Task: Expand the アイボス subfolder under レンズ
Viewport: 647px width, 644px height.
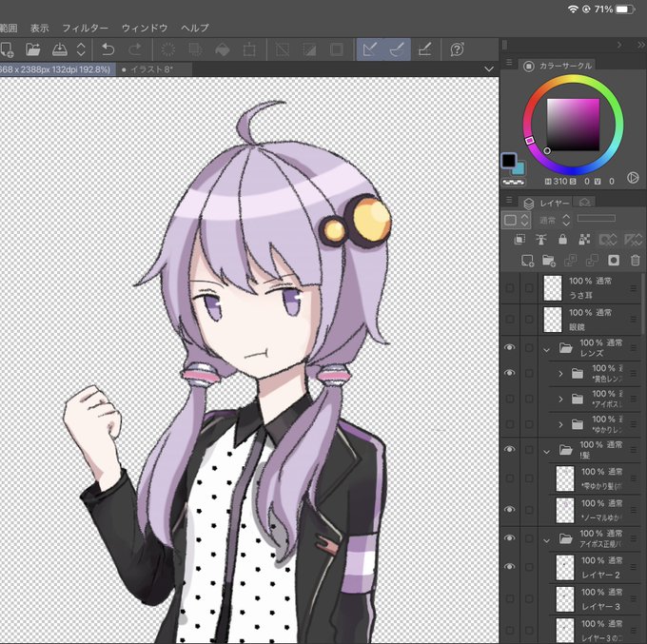Action: pos(560,399)
